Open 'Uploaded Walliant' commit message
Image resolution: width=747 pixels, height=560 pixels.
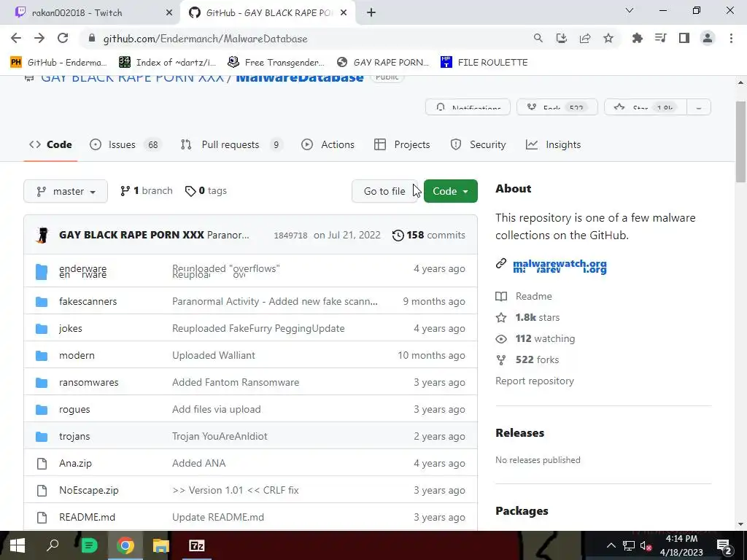pyautogui.click(x=214, y=356)
